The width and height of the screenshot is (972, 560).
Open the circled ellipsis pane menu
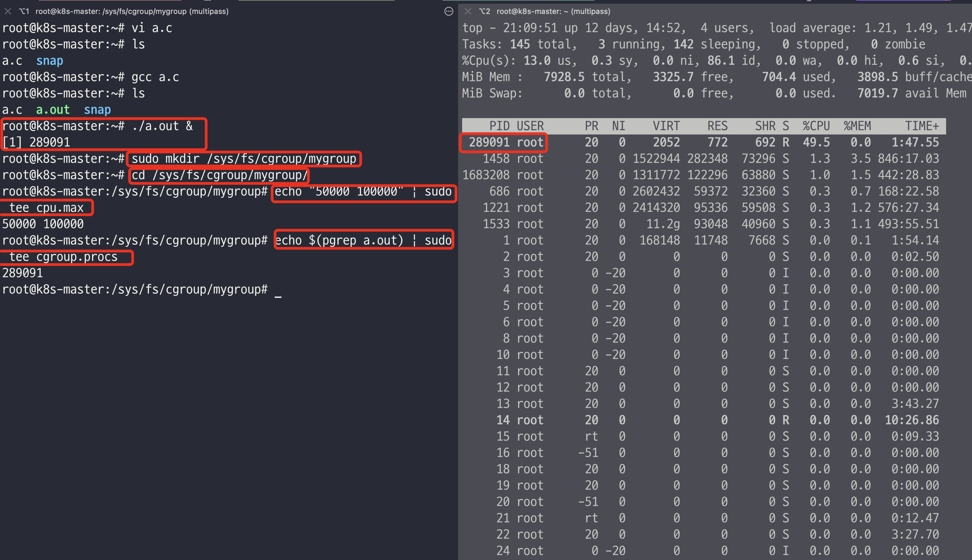(x=449, y=12)
